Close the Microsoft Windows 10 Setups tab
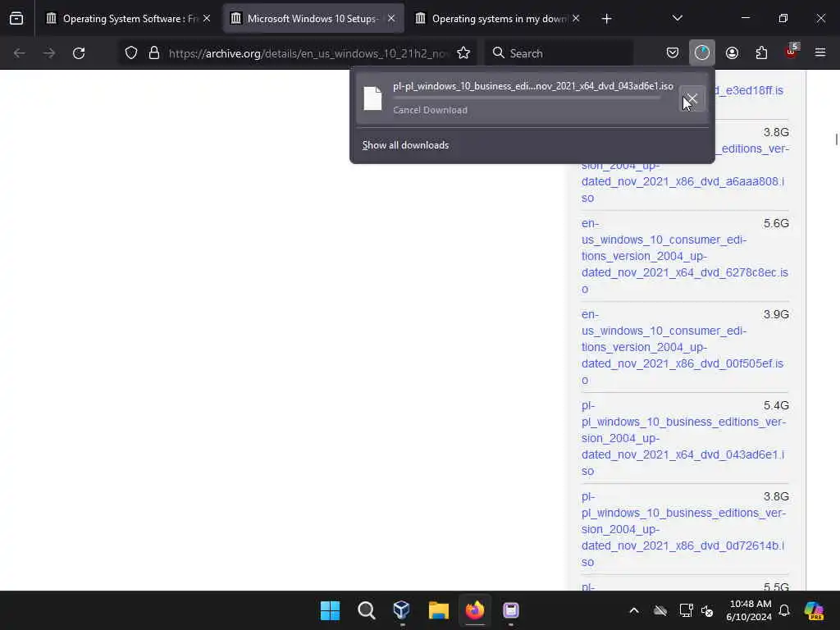 click(x=391, y=19)
